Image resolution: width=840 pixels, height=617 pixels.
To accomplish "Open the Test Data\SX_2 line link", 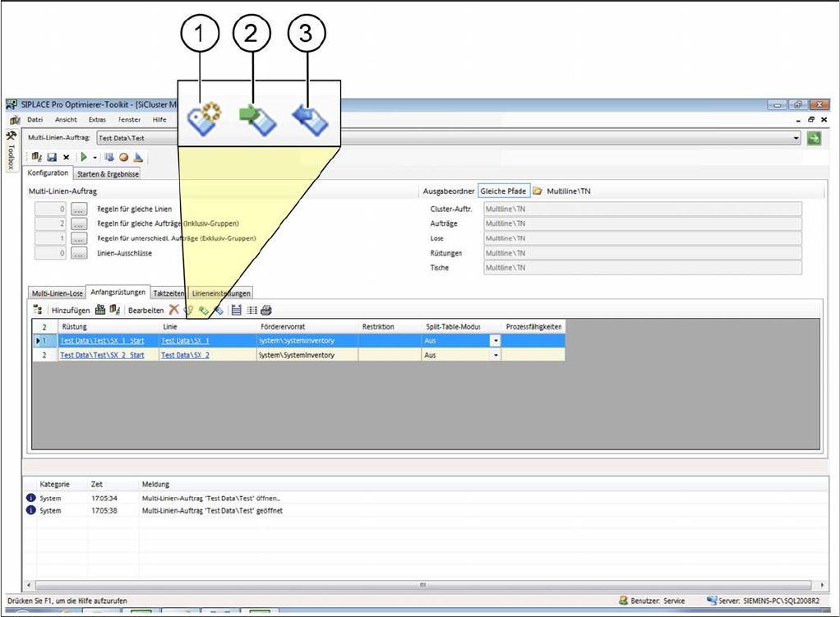I will tap(185, 355).
